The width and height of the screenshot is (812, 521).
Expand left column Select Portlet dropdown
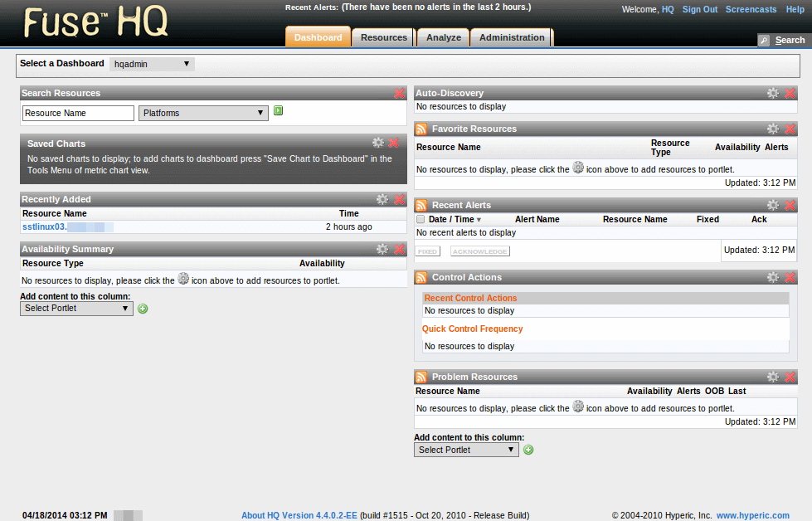76,308
